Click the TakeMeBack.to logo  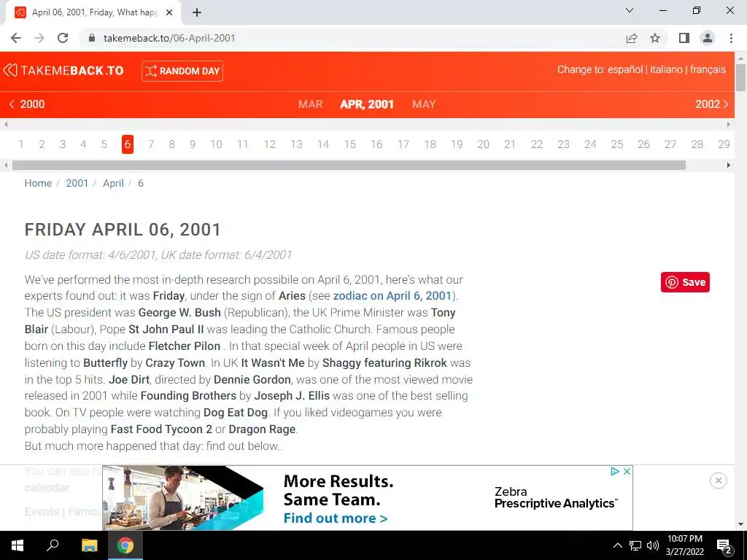pos(63,71)
